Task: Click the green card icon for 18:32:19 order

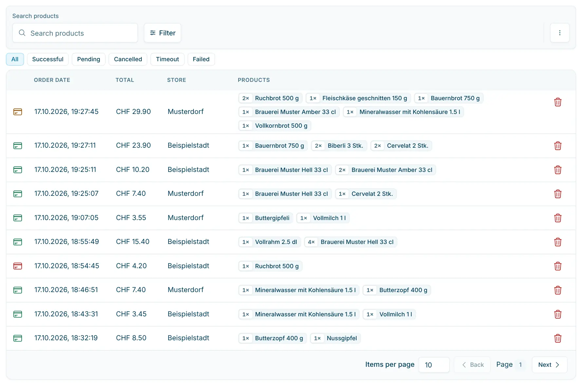Action: coord(18,338)
